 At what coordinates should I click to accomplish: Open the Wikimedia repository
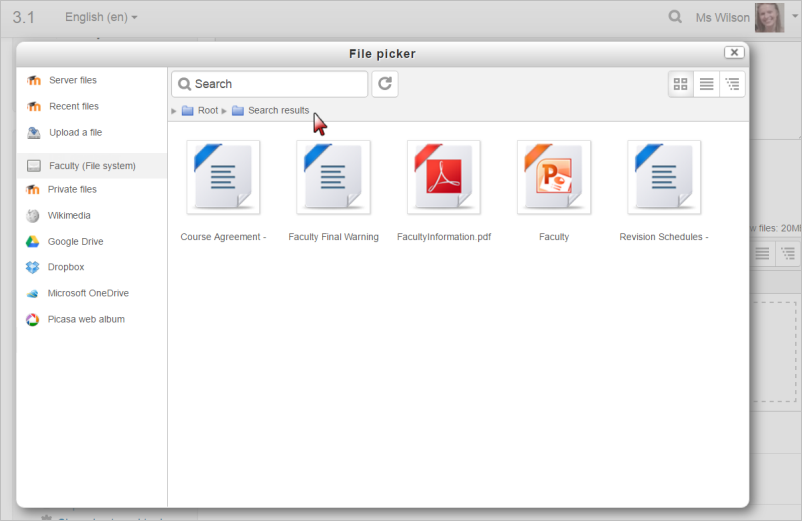(68, 215)
